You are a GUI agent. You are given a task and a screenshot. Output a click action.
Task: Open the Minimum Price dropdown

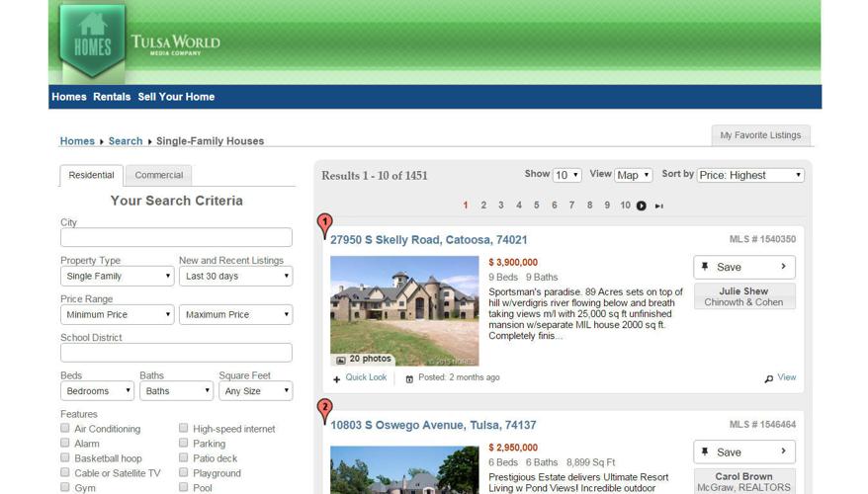(x=118, y=314)
